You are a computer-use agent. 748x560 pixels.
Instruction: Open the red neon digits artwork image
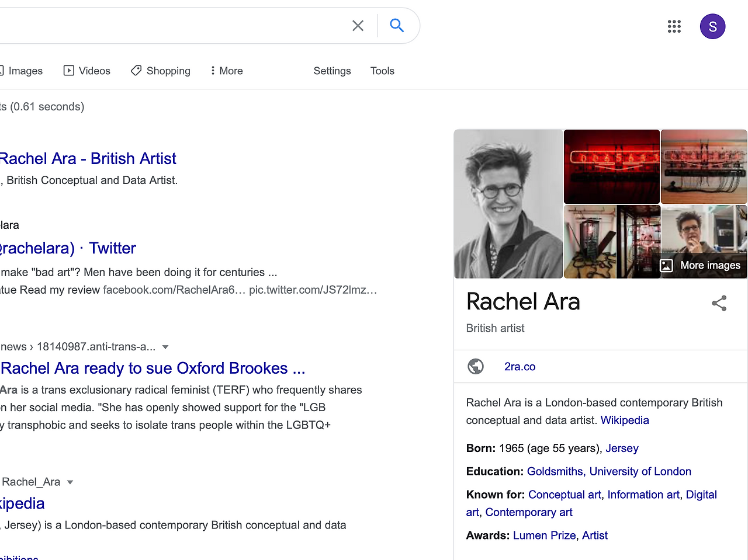tap(612, 166)
